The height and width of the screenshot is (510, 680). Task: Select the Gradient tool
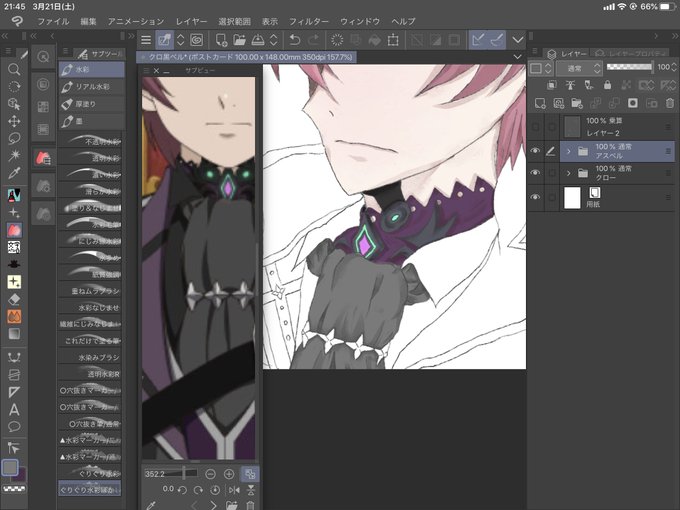click(14, 334)
